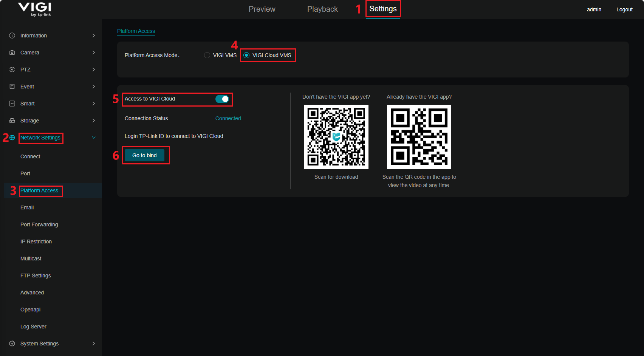Click the PTZ menu label
644x356 pixels.
click(x=25, y=70)
